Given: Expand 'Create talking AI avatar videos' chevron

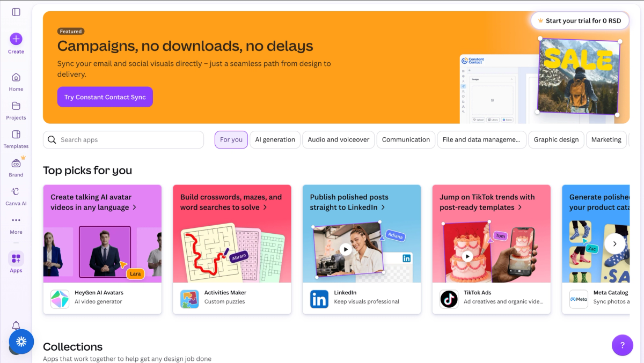Looking at the screenshot, I should coord(134,208).
